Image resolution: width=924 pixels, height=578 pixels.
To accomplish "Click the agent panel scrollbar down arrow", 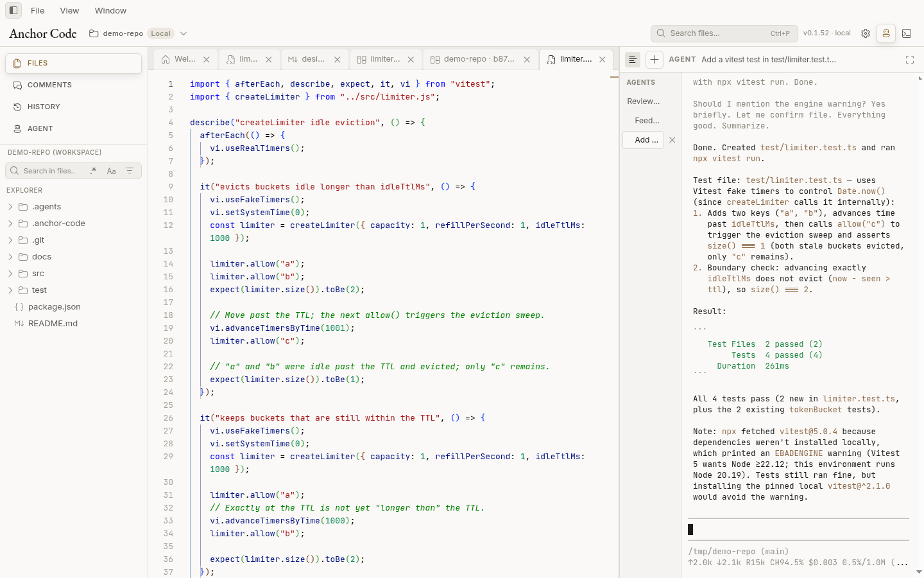I will click(x=920, y=572).
